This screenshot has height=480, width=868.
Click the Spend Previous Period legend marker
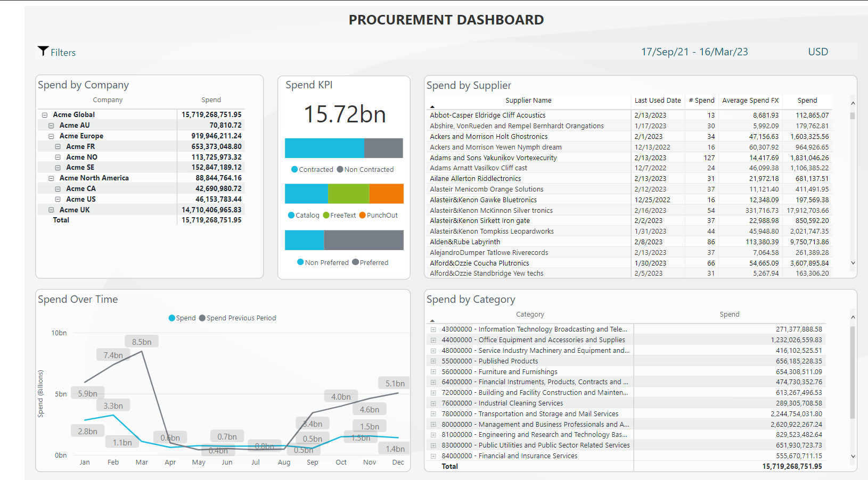tap(202, 318)
